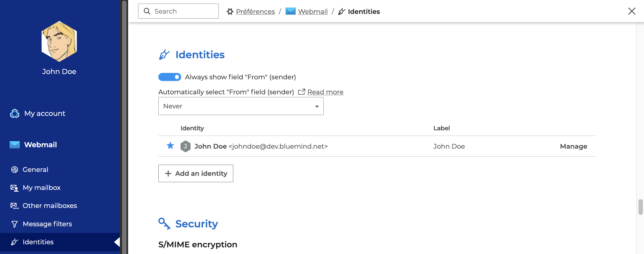The image size is (644, 254).
Task: Open Identities section in the sidebar
Action: [x=38, y=242]
